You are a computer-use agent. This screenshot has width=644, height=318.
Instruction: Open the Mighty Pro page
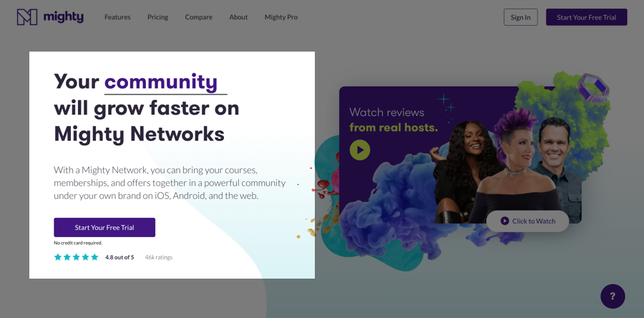click(x=281, y=17)
